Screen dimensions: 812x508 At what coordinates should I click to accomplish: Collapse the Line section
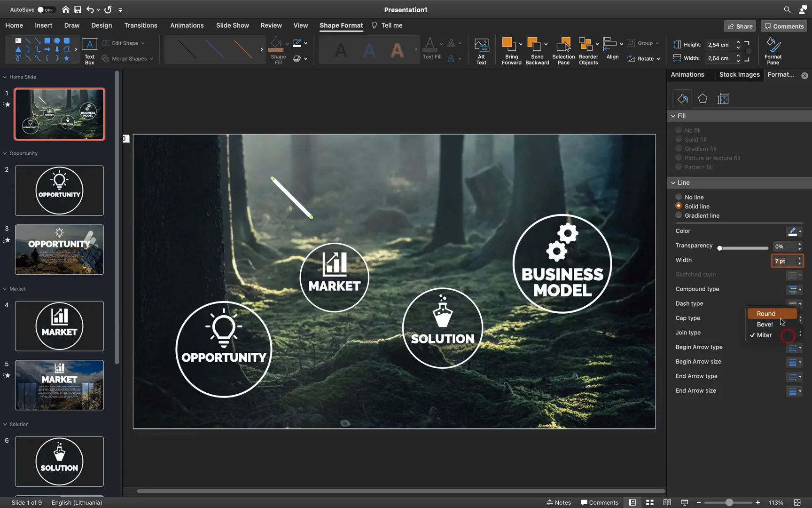coord(673,183)
